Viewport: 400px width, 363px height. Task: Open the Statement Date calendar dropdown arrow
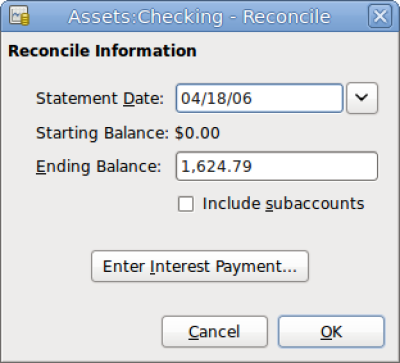pyautogui.click(x=362, y=98)
